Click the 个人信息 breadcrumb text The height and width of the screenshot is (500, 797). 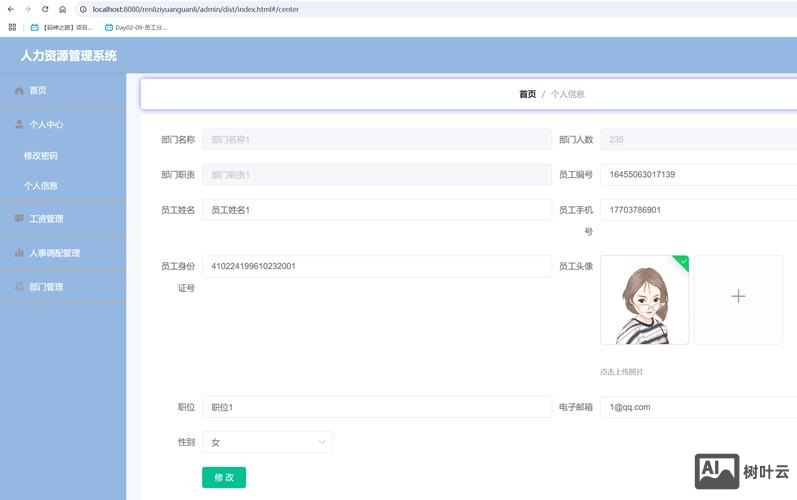point(568,94)
